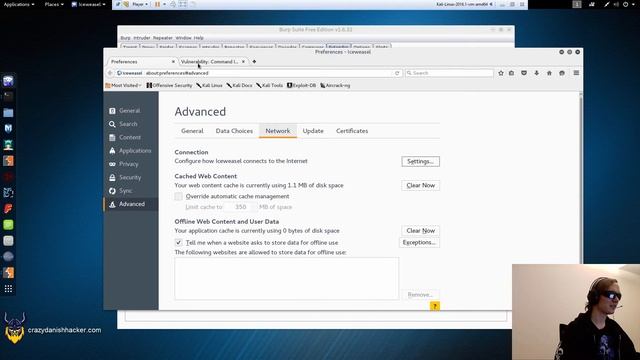Open the Aircrack-ng bookmark
The height and width of the screenshot is (360, 640).
pos(335,85)
